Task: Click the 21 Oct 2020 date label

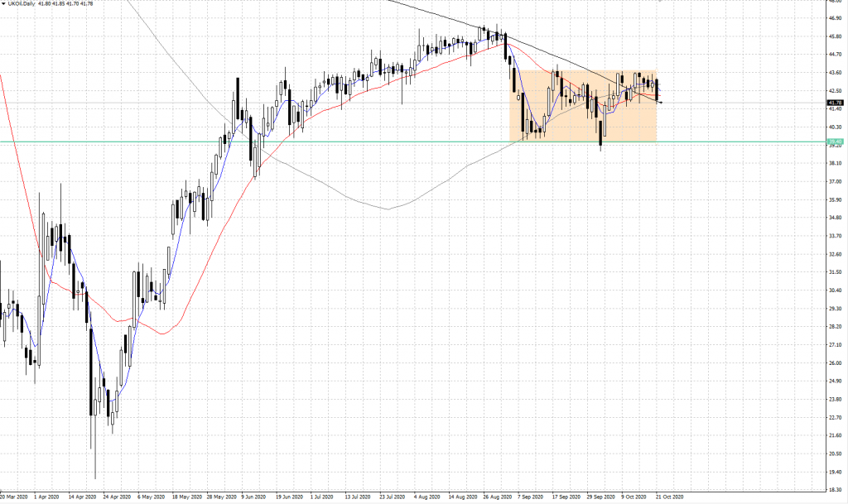Action: [670, 498]
